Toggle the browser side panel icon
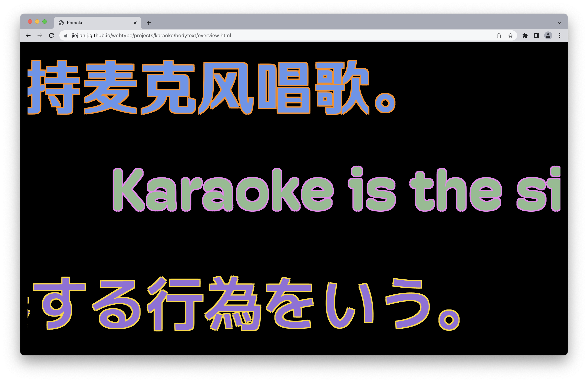Viewport: 588px width, 382px height. 536,35
